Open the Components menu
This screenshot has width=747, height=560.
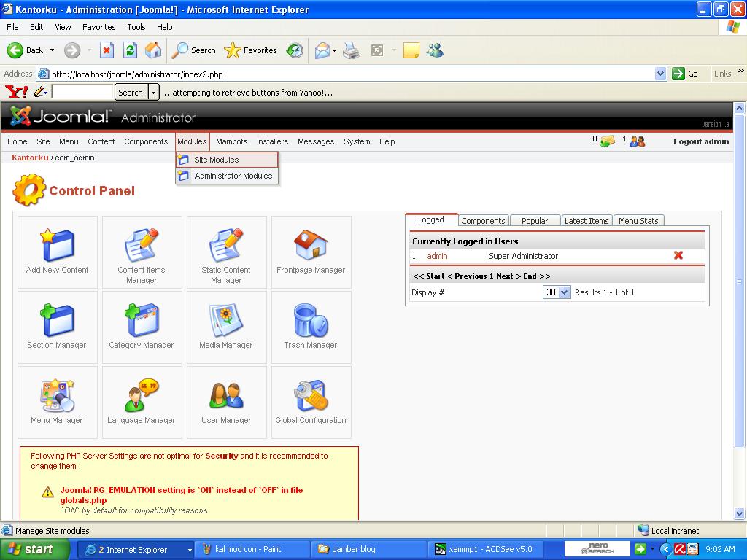(146, 141)
